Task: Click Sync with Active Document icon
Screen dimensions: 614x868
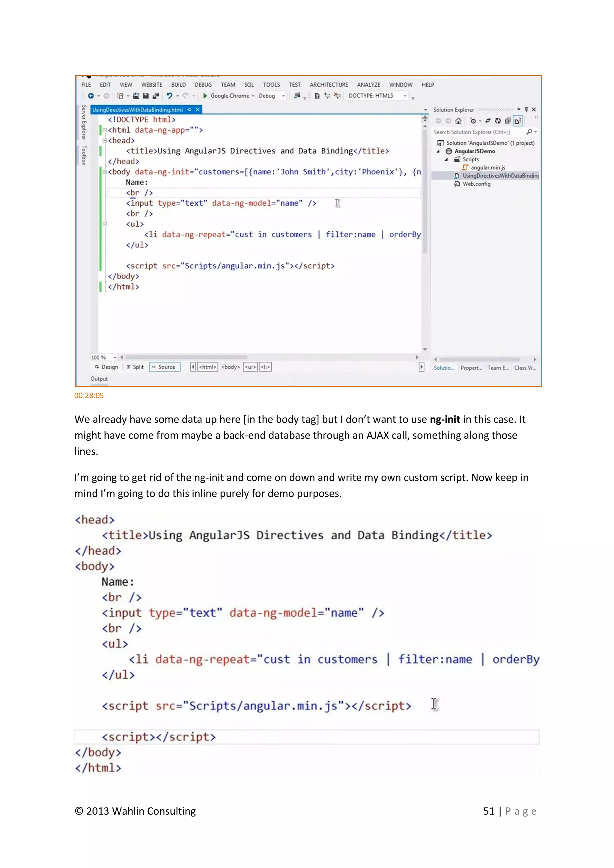Action: click(488, 121)
